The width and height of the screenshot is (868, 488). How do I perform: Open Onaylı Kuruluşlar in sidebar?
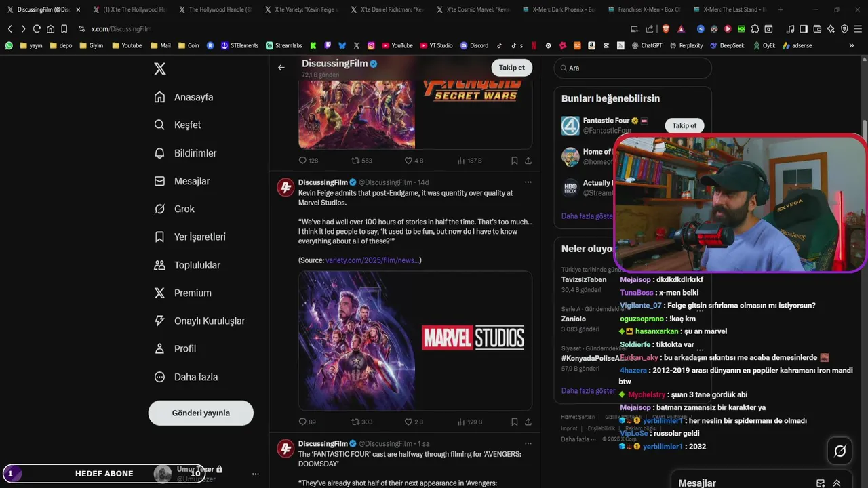(x=199, y=321)
